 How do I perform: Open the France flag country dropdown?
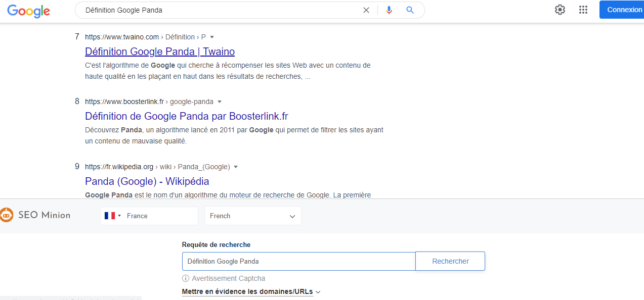113,216
